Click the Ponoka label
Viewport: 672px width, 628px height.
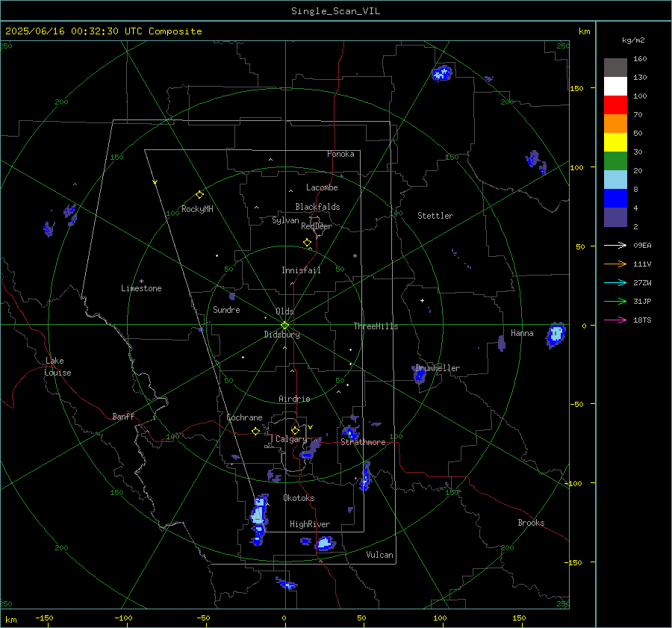pos(340,154)
